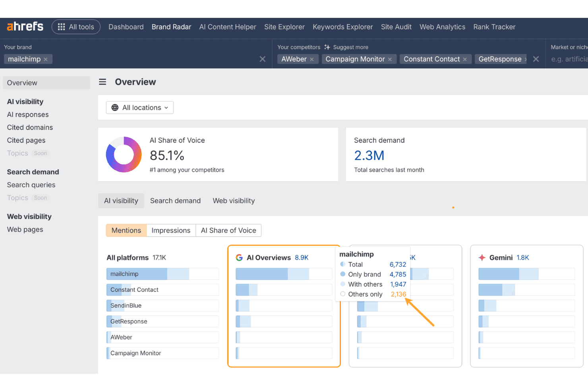Clear the Your brand field
Image resolution: width=588 pixels, height=392 pixels.
[263, 59]
